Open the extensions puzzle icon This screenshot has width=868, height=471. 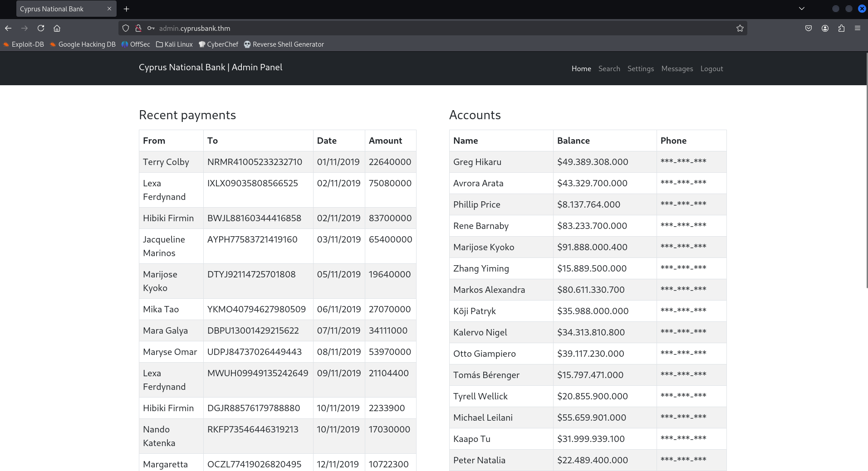pos(841,28)
